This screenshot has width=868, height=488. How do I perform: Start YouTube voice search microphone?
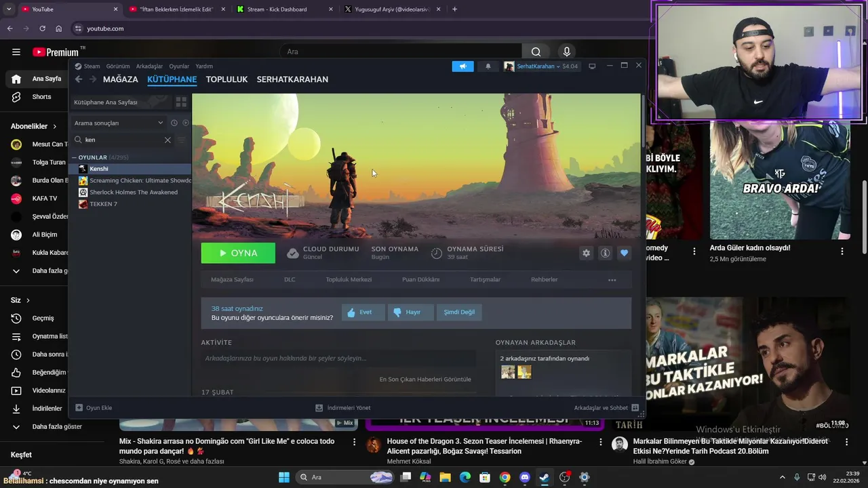click(567, 52)
